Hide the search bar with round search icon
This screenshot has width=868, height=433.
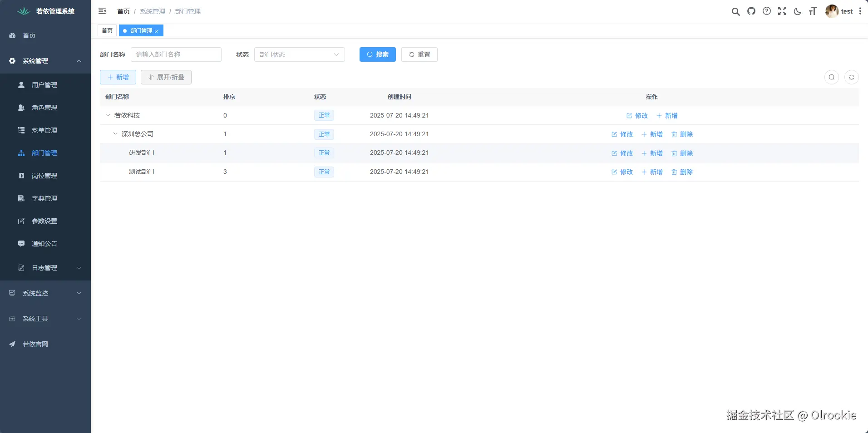[832, 77]
